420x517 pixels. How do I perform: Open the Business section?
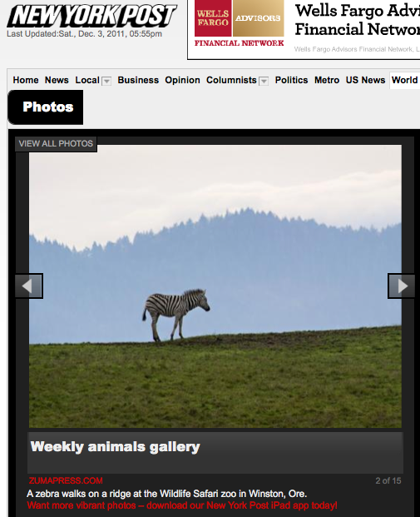pos(138,80)
